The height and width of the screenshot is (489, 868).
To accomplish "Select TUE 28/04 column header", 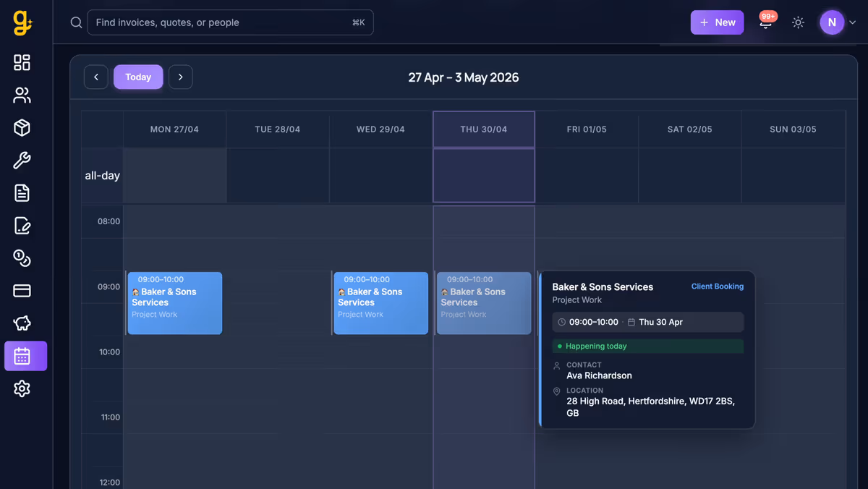I will 278,129.
